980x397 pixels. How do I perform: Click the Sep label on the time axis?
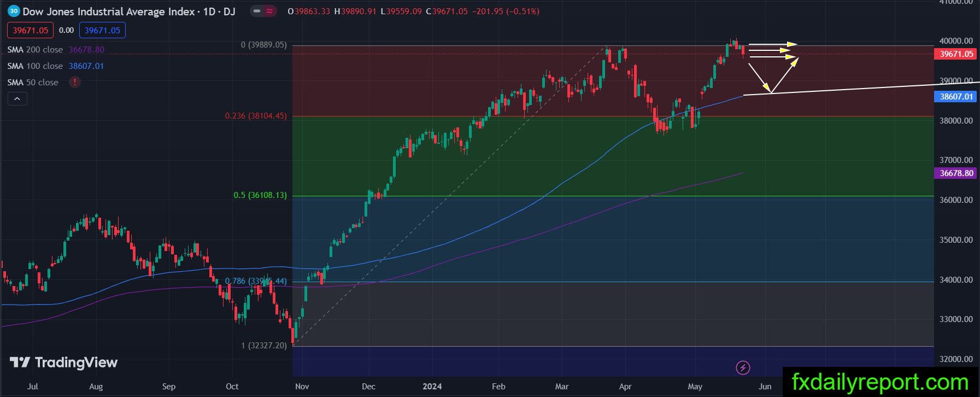(x=169, y=387)
